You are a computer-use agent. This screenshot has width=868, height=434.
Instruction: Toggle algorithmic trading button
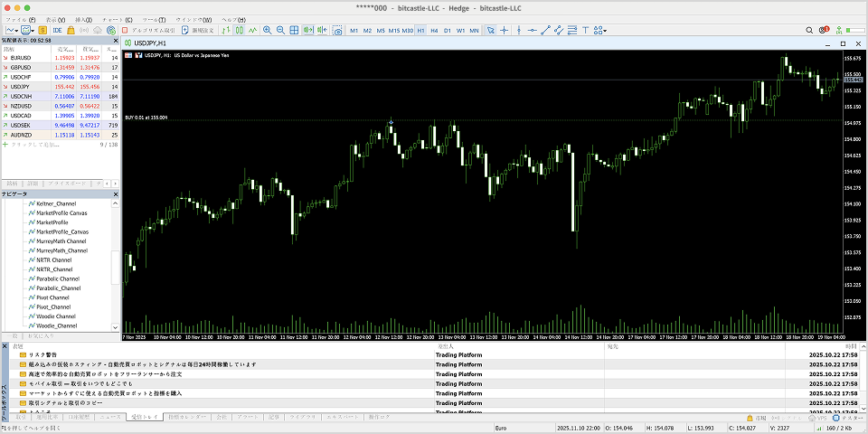coord(148,31)
